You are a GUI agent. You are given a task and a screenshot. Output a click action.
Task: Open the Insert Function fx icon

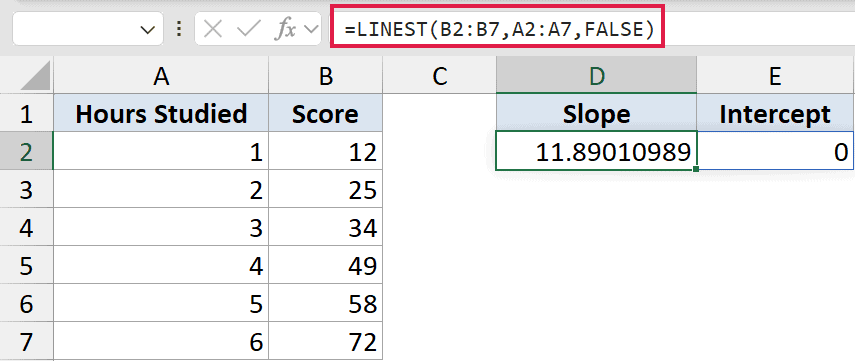[x=286, y=30]
